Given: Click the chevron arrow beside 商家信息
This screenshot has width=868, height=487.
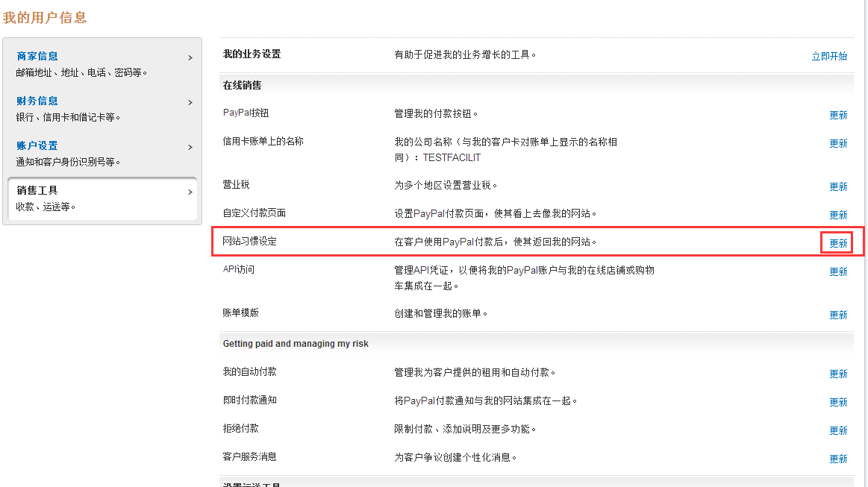Looking at the screenshot, I should pos(190,57).
